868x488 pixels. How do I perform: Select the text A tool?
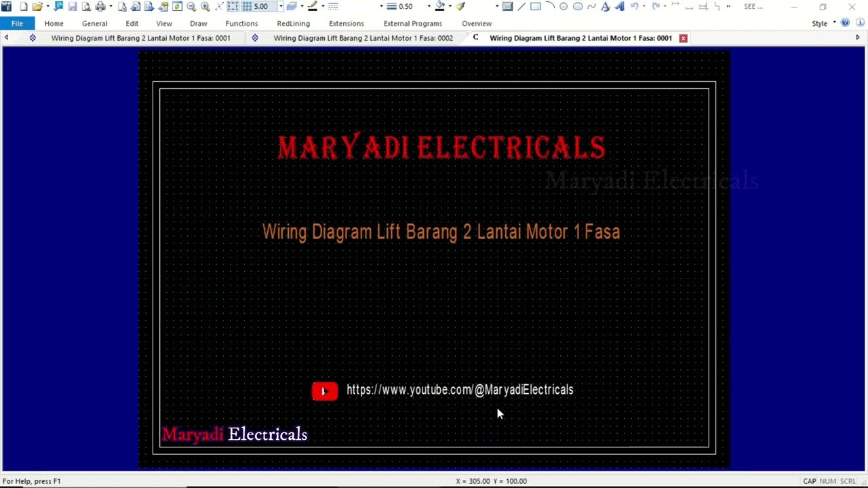[x=606, y=6]
